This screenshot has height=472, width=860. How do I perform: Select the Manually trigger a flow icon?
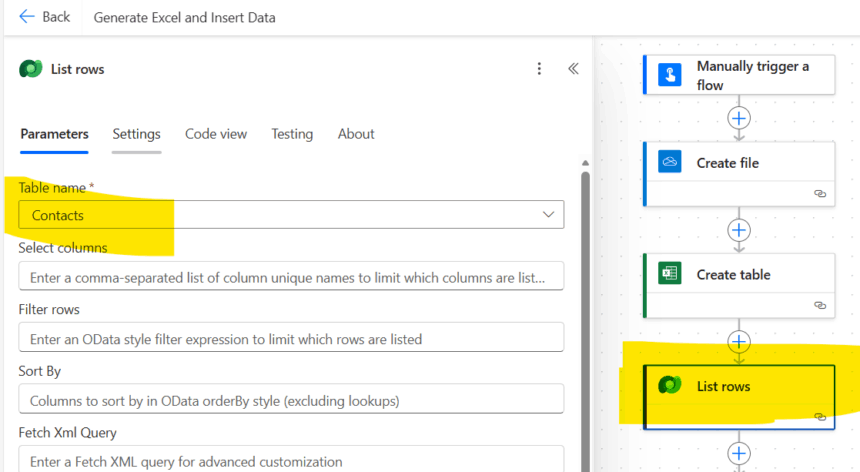tap(670, 75)
